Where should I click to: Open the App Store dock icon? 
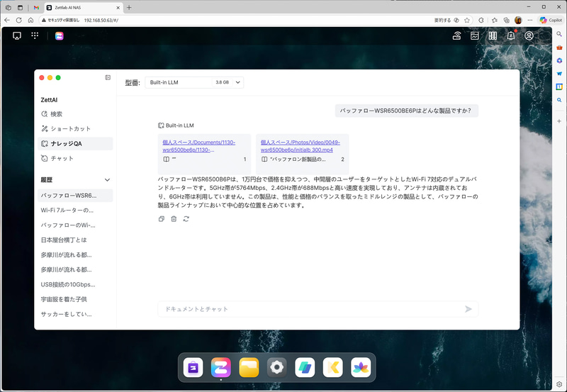[x=193, y=367]
